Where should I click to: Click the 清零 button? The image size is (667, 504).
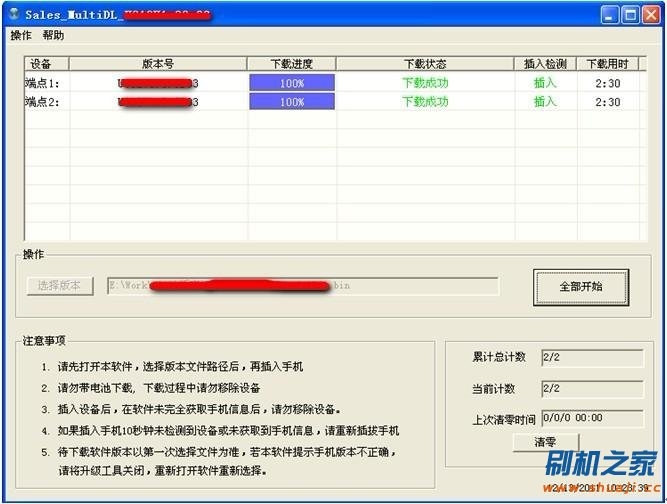coord(546,442)
